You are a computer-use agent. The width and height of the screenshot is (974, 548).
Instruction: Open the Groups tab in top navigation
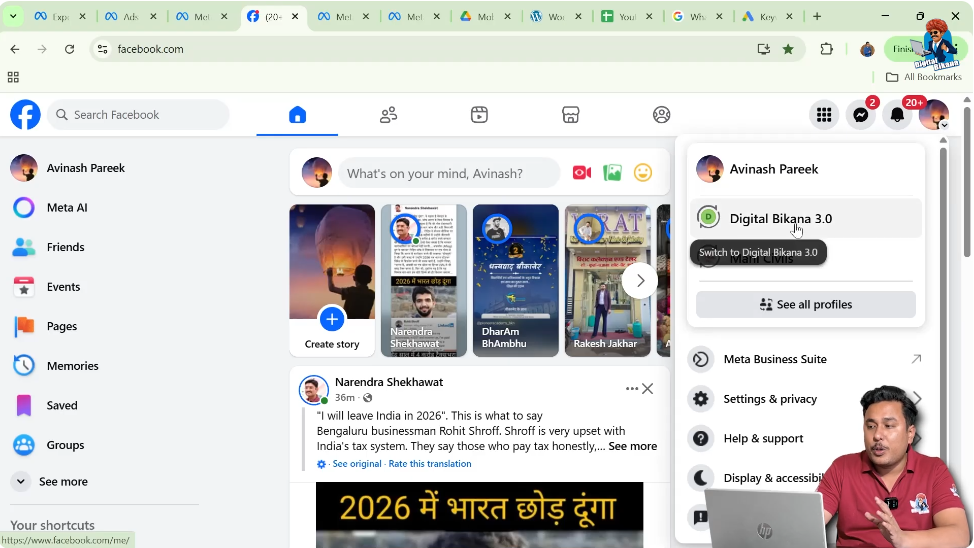[661, 115]
